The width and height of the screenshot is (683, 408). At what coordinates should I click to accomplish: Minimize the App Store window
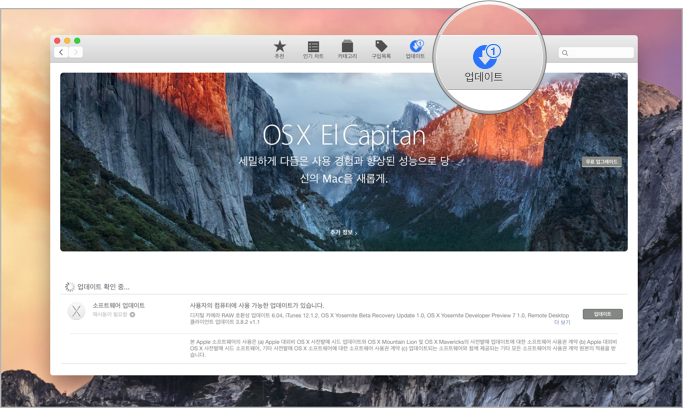click(x=67, y=40)
